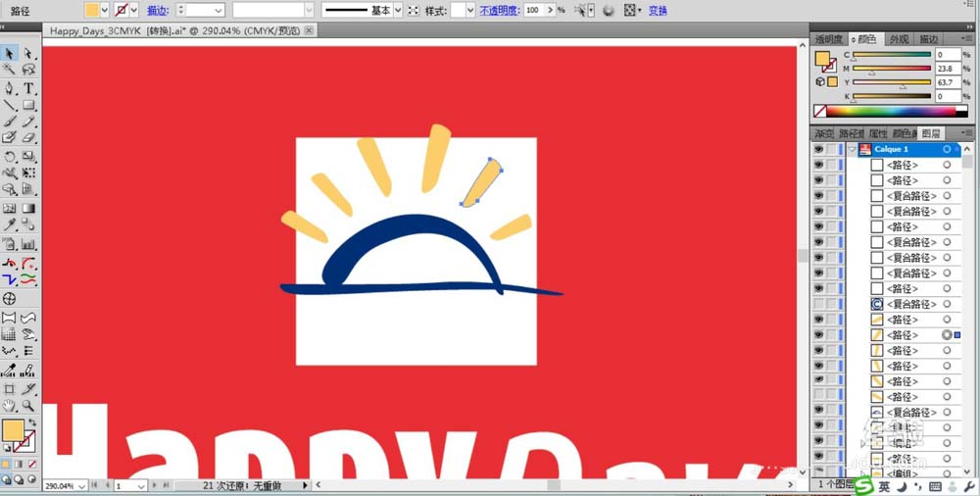This screenshot has height=496, width=980.
Task: Hide the Calque 1 layer
Action: (x=818, y=149)
